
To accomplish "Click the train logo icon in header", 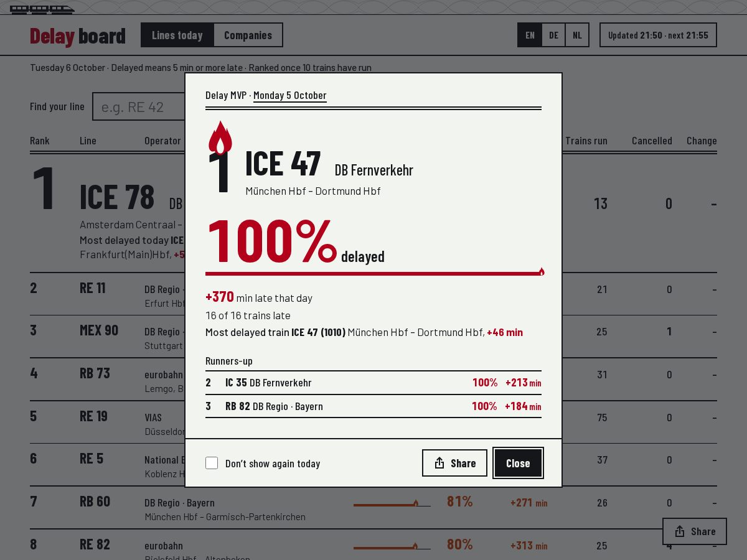I will (42, 9).
